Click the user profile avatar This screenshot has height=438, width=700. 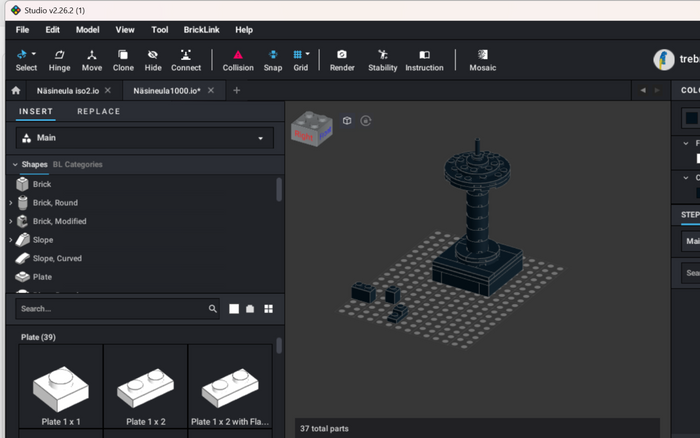pos(664,59)
